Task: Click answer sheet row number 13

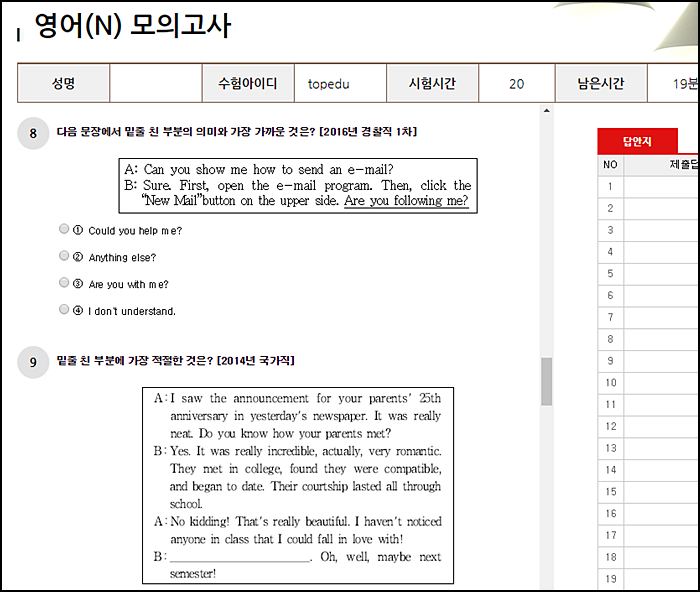Action: [611, 448]
